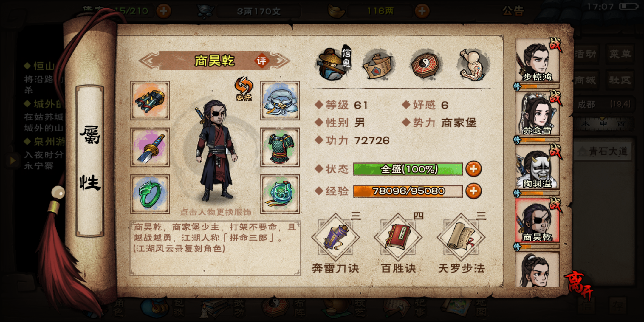Select the jade dragon pendant slot

[280, 194]
